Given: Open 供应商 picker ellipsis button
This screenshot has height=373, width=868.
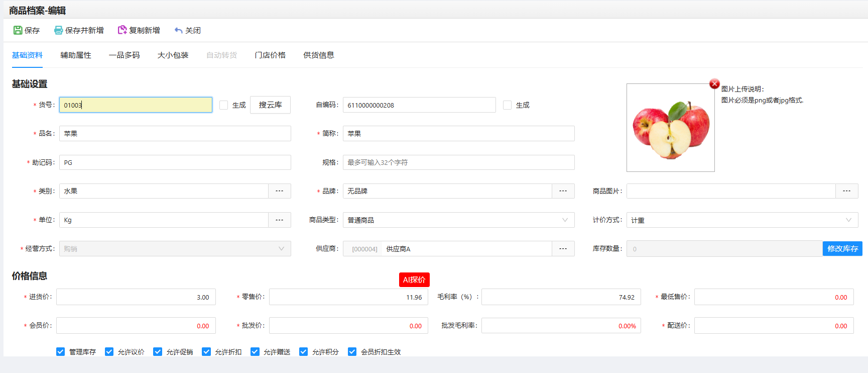Looking at the screenshot, I should click(x=563, y=249).
